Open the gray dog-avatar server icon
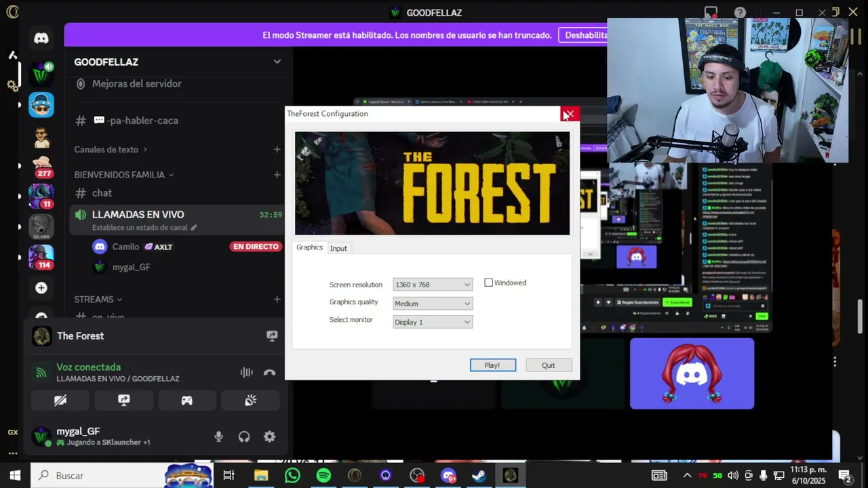Screen dimensions: 868x488 (41, 226)
